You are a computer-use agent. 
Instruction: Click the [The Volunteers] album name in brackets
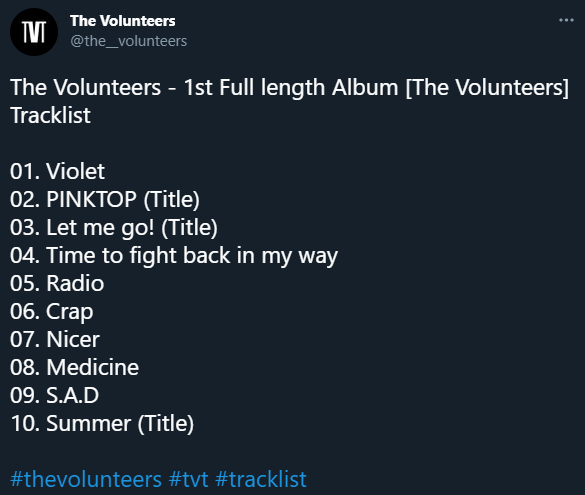coord(487,88)
